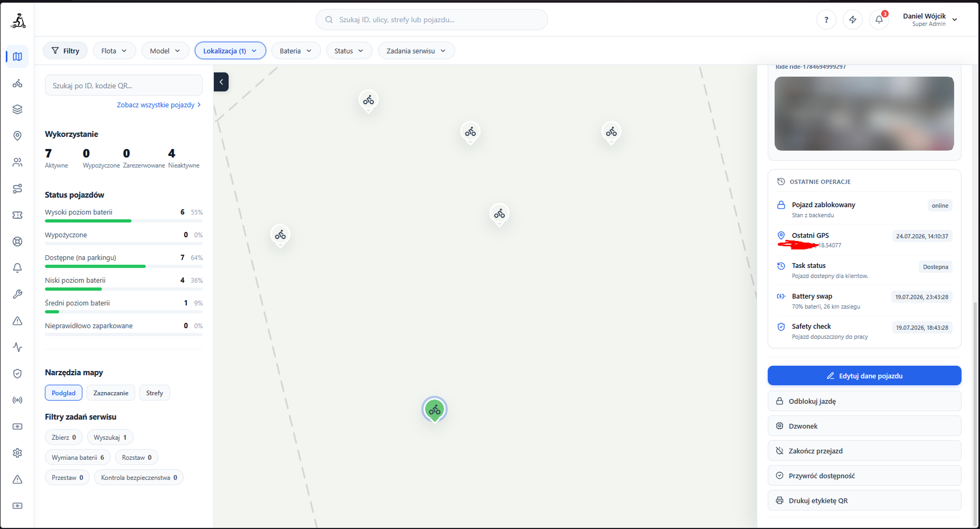Focus the global search field
This screenshot has width=980, height=529.
(x=432, y=20)
